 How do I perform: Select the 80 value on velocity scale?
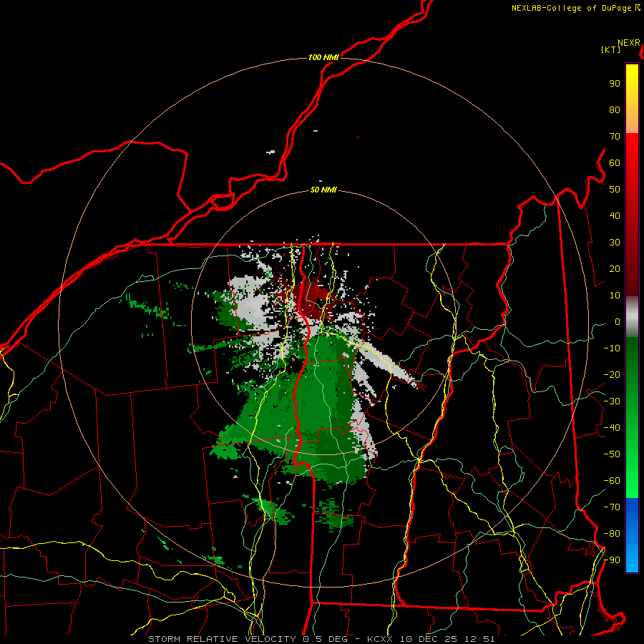[x=615, y=110]
